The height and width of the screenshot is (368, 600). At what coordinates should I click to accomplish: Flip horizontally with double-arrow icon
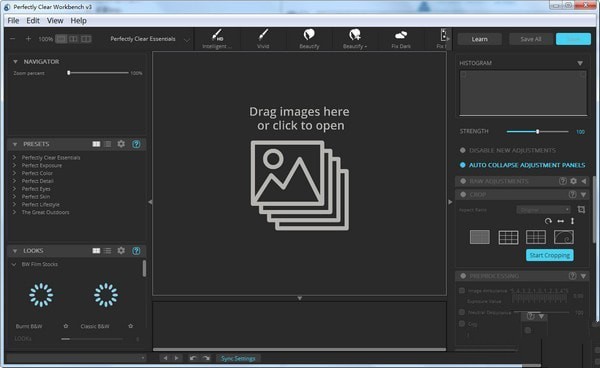click(x=560, y=221)
